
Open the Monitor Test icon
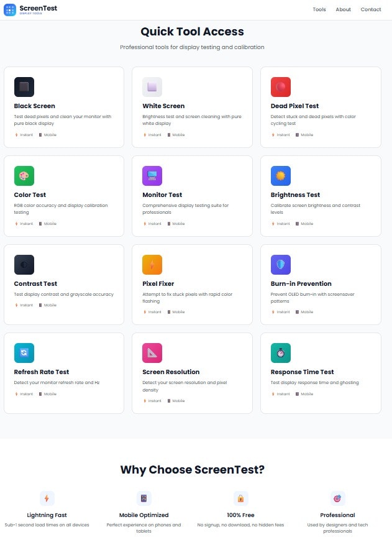(153, 176)
